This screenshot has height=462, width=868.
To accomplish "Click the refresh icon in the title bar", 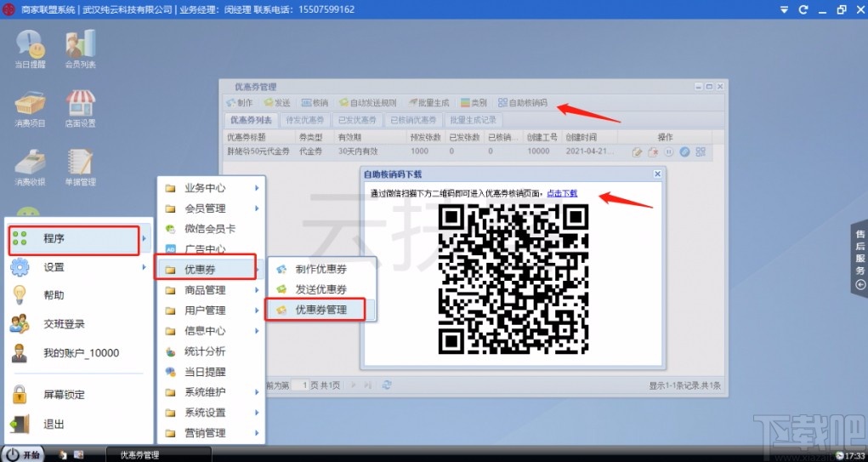I will coord(803,9).
